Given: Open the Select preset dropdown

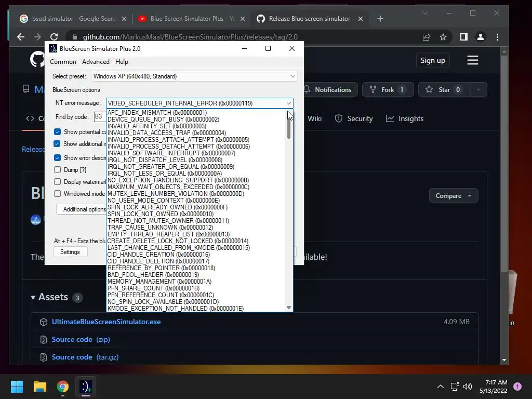Looking at the screenshot, I should 194,76.
